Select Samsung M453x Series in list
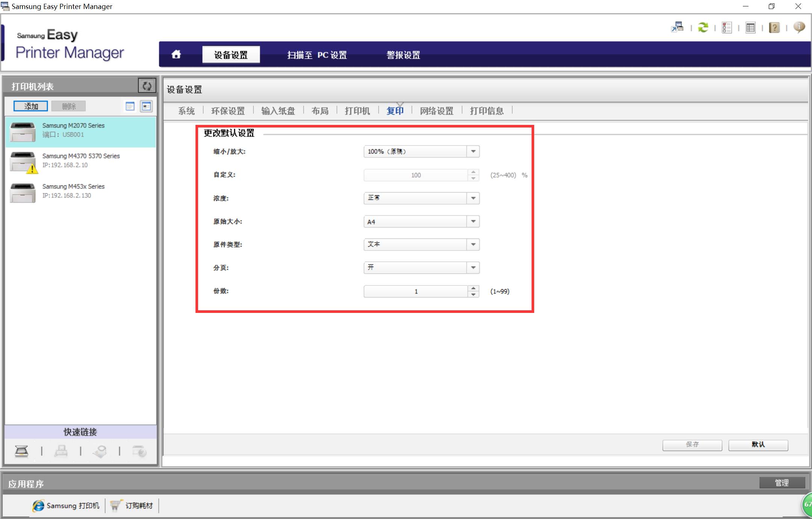812x519 pixels. click(80, 193)
